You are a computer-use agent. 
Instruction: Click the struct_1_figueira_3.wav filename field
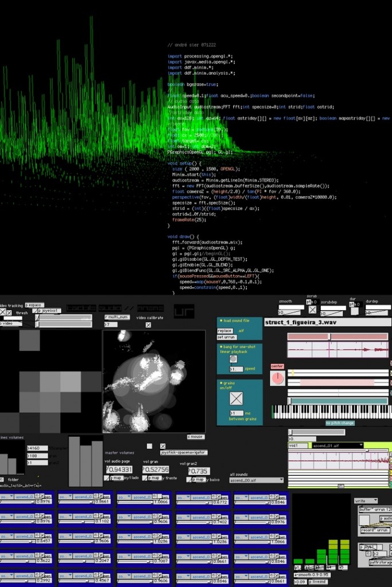click(x=328, y=322)
